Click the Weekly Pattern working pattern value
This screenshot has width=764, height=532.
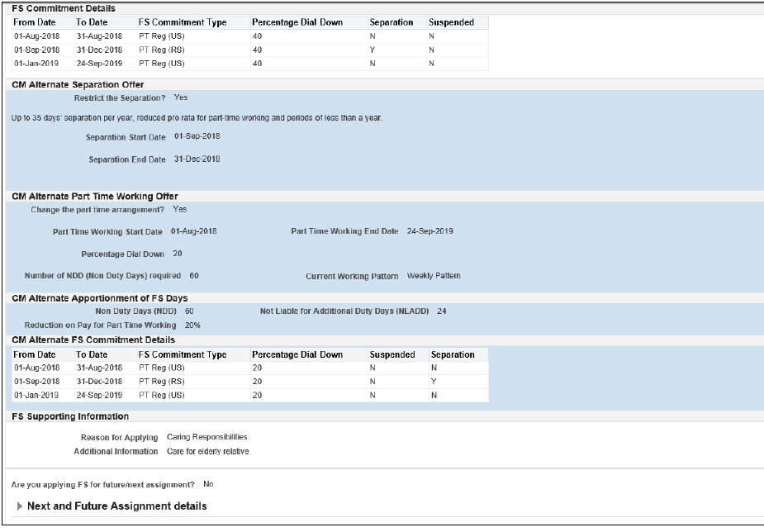point(433,276)
